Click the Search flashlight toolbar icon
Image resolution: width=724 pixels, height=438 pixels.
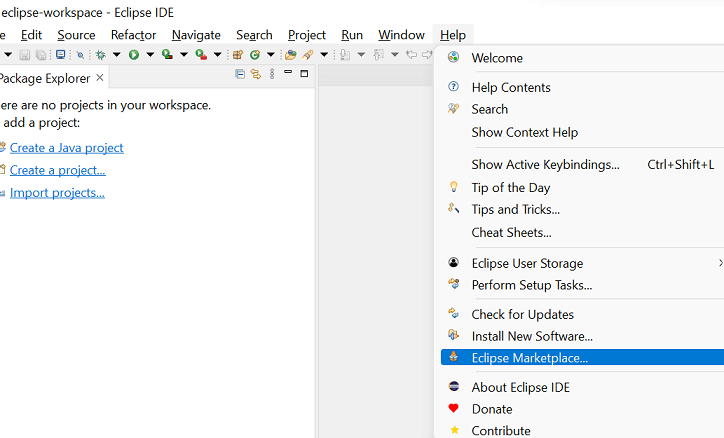(x=308, y=55)
